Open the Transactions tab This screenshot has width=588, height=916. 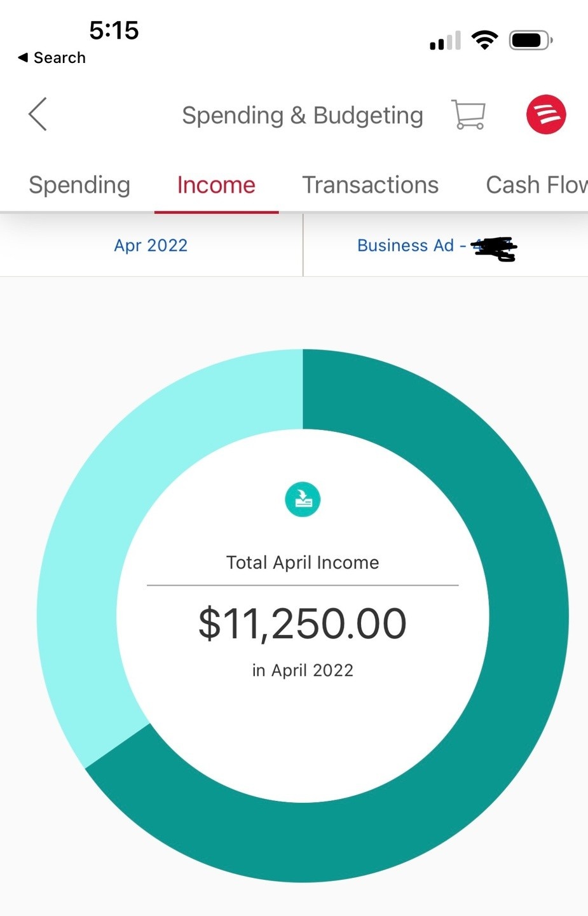(x=370, y=185)
